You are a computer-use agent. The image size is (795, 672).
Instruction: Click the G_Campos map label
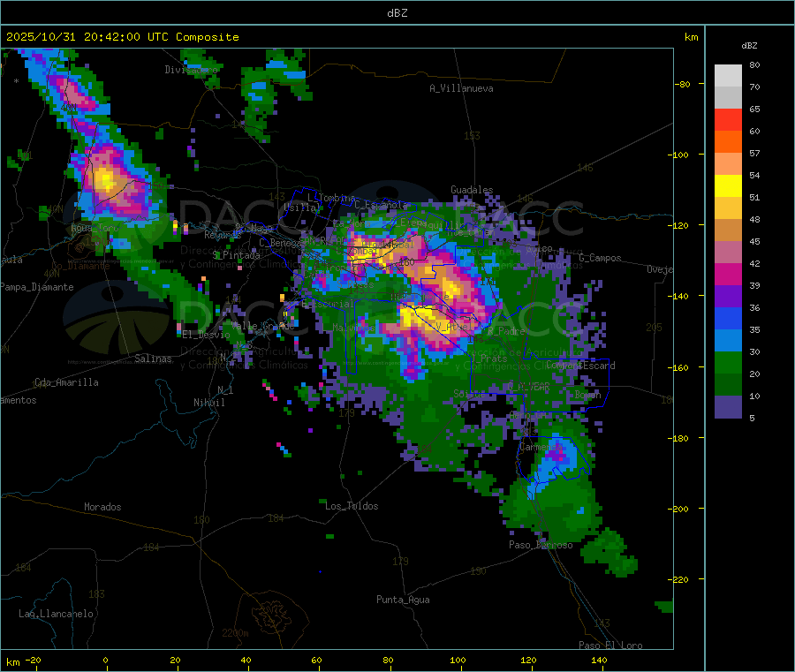pos(600,258)
